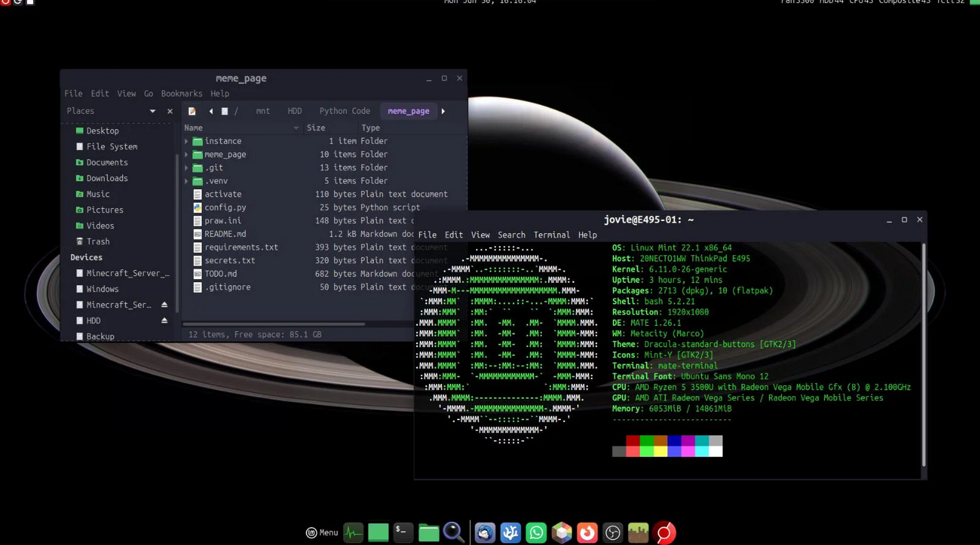Open the Places sidebar dropdown
This screenshot has width=980, height=545.
coord(152,111)
